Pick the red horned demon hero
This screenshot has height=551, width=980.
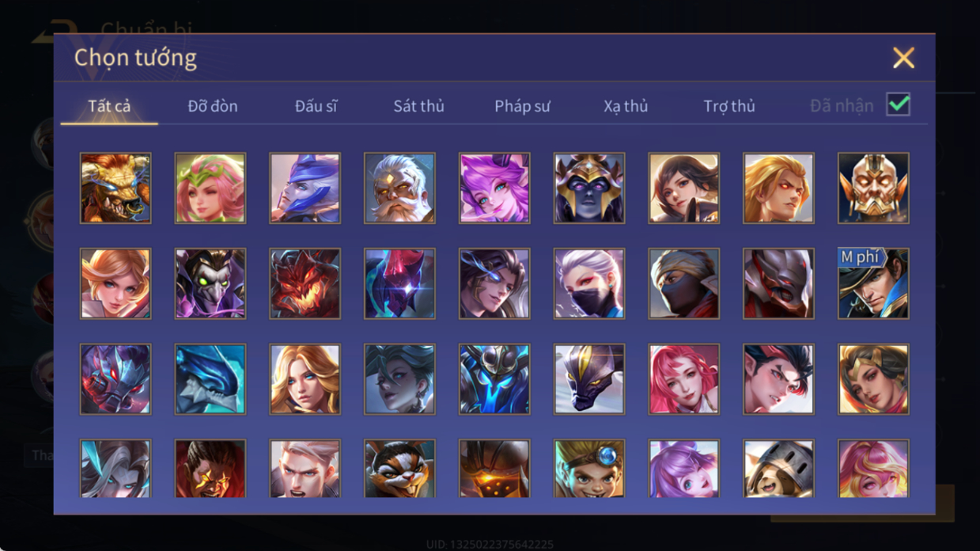(x=305, y=283)
